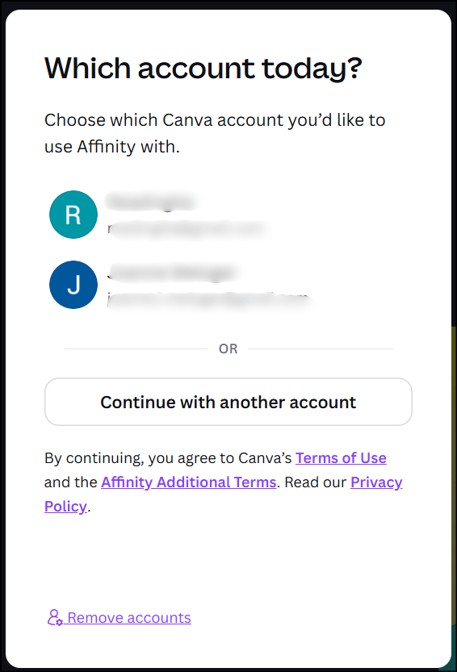The height and width of the screenshot is (672, 457).
Task: Open the Terms of Use link
Action: (x=341, y=458)
